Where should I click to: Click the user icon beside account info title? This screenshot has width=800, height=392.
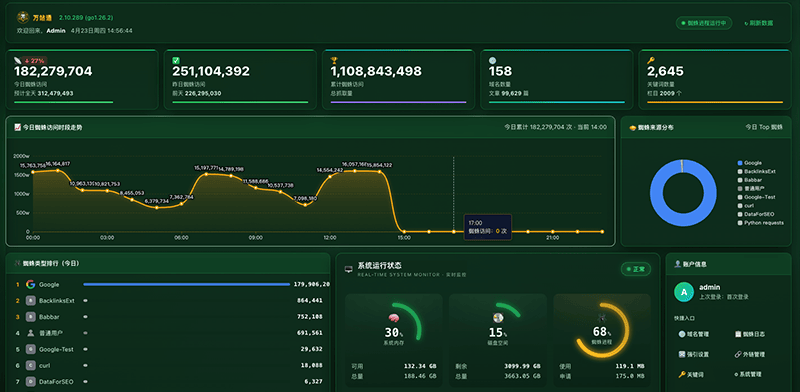(678, 264)
